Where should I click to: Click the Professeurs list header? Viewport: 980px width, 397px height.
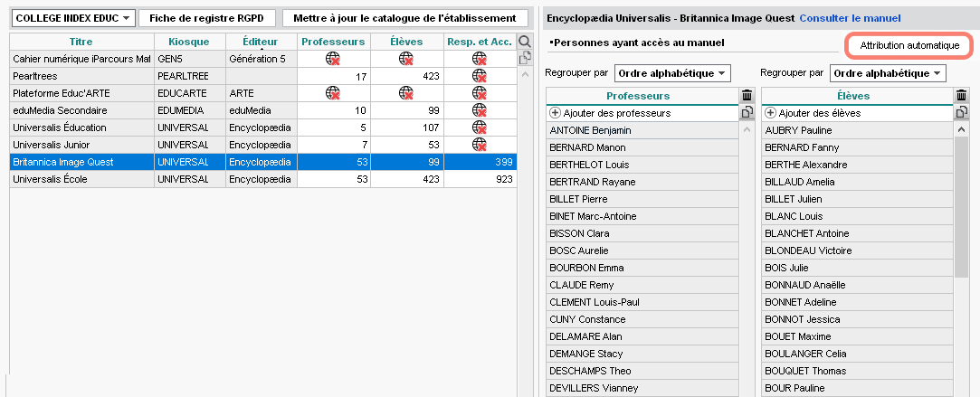pyautogui.click(x=642, y=96)
